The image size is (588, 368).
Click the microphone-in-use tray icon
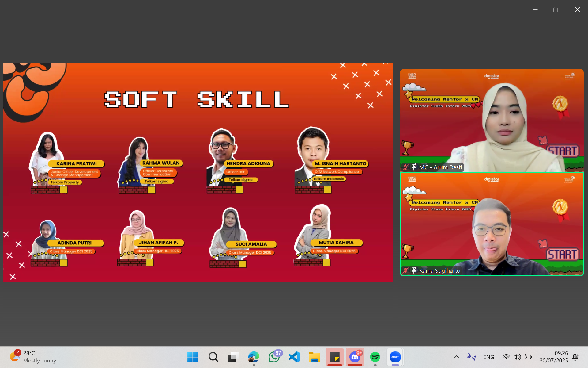click(469, 356)
